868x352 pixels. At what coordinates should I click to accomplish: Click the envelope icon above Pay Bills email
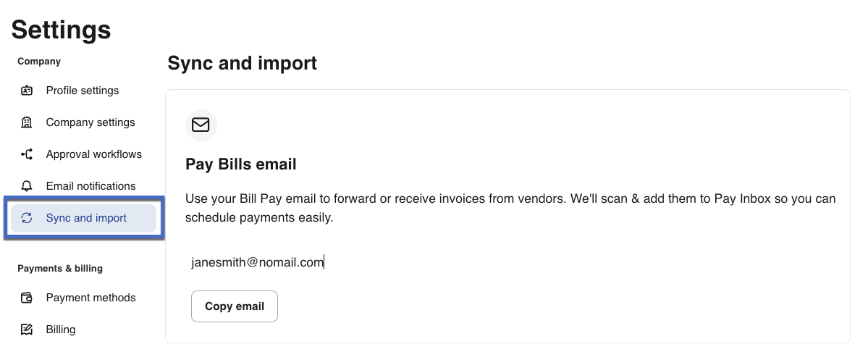[201, 125]
